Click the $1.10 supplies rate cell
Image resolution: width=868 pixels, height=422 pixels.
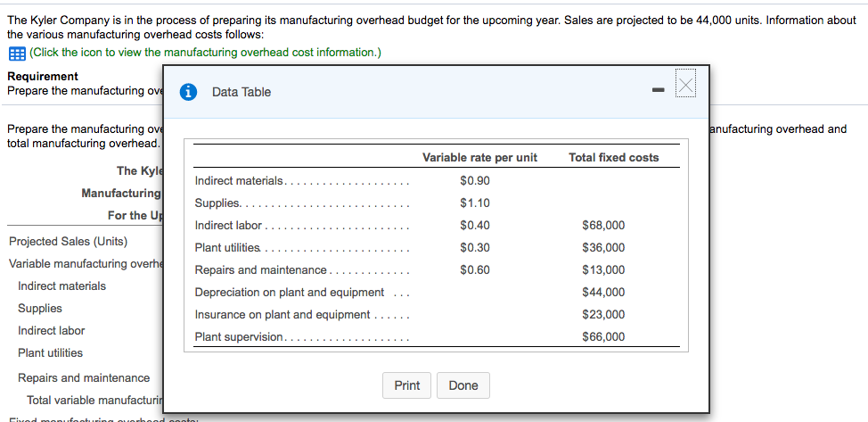pos(475,203)
